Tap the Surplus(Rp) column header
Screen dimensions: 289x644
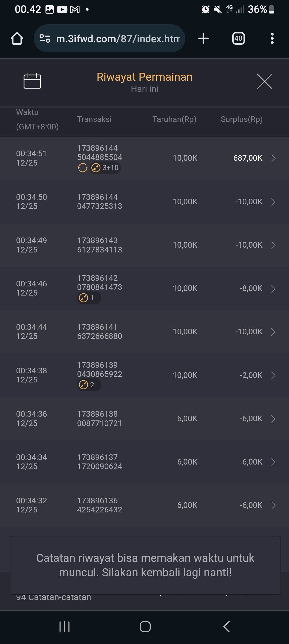(241, 119)
